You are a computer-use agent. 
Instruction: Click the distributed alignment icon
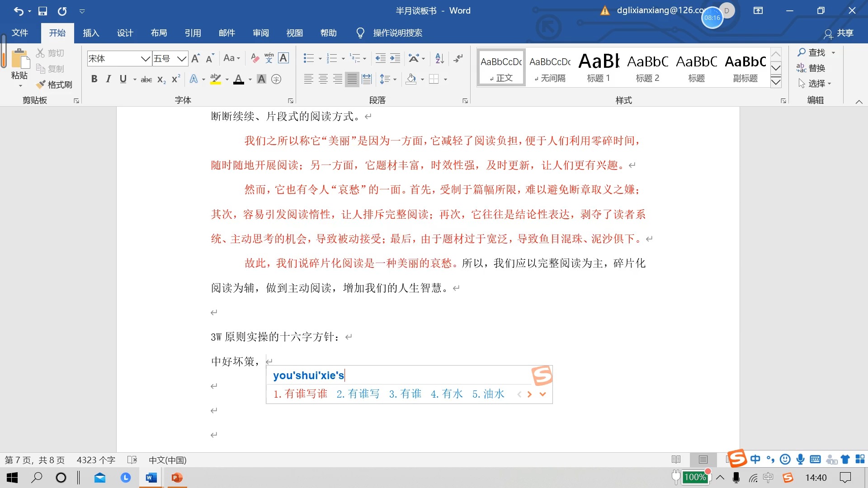click(x=367, y=79)
